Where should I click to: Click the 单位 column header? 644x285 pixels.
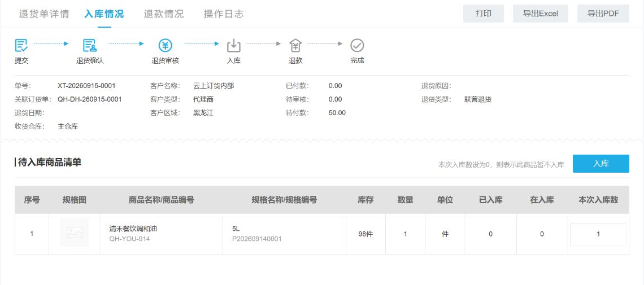click(445, 200)
